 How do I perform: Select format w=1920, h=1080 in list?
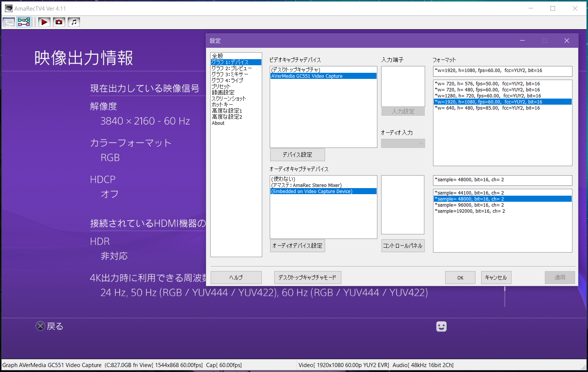coord(502,102)
